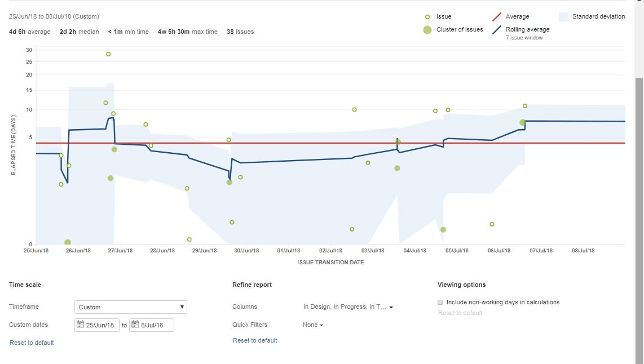
Task: Click the Rolling average legend line icon
Action: point(497,30)
